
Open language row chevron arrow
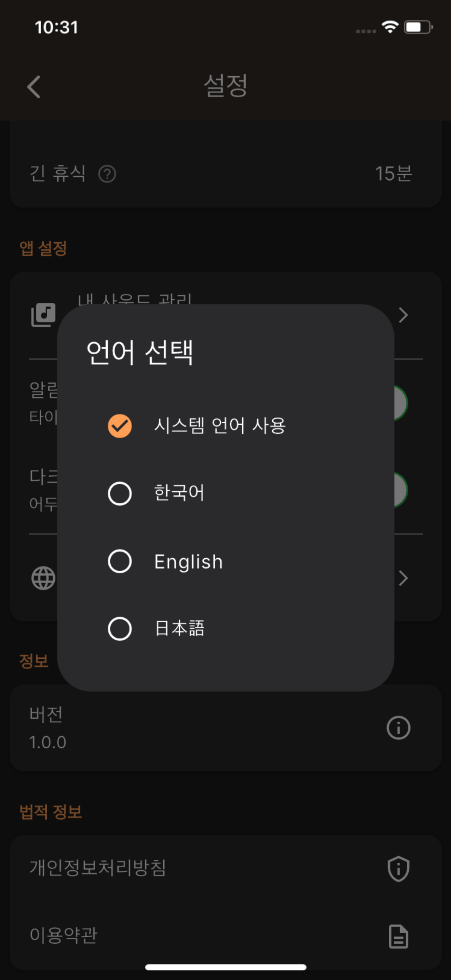403,578
